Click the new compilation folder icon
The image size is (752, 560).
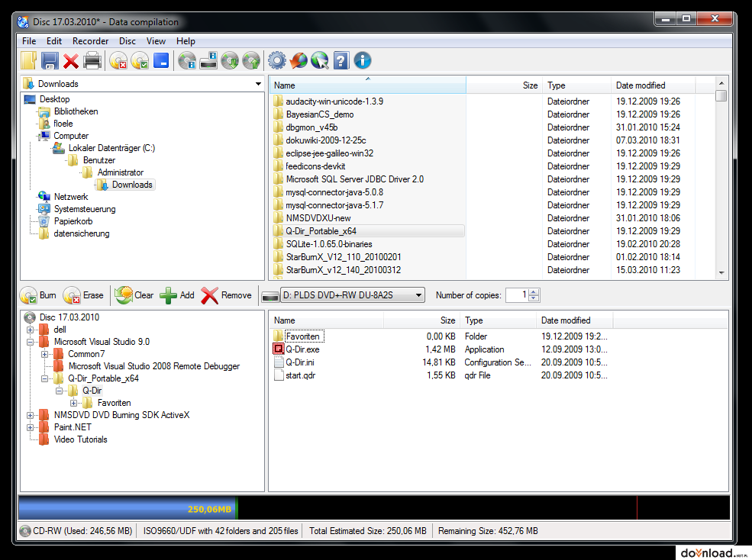(x=29, y=61)
